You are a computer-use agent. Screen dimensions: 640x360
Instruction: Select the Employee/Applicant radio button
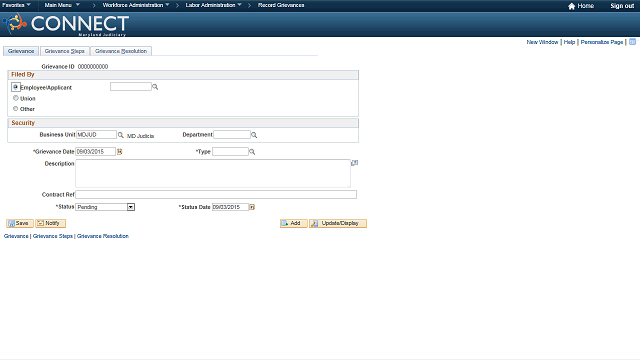coord(16,87)
